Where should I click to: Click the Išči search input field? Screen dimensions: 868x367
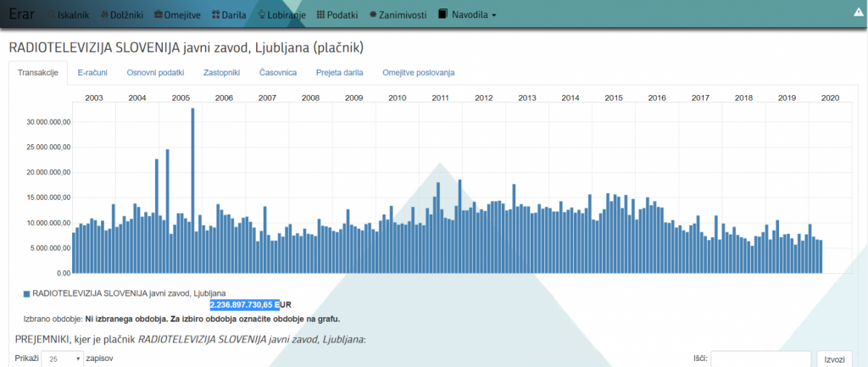pyautogui.click(x=760, y=359)
